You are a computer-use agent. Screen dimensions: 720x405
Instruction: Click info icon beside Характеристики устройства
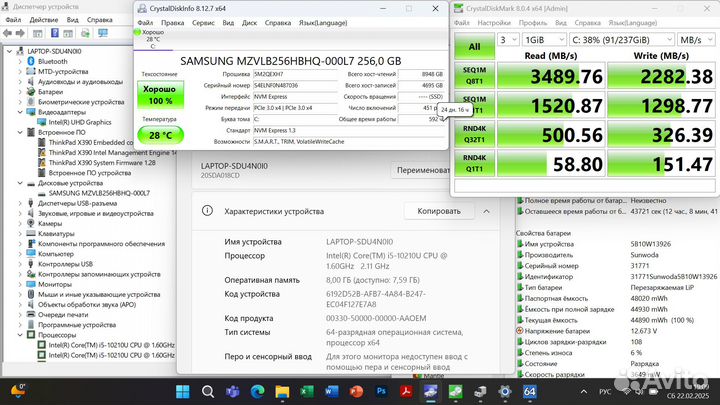(x=207, y=211)
